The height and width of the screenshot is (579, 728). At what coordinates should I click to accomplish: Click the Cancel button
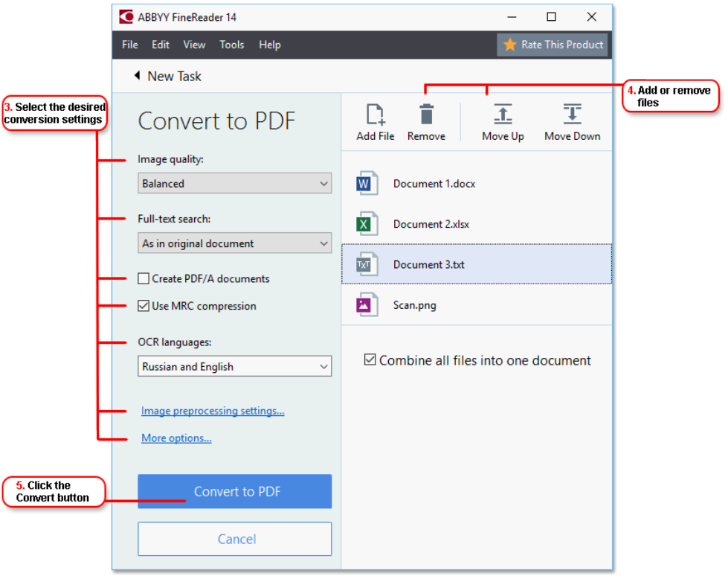(234, 539)
